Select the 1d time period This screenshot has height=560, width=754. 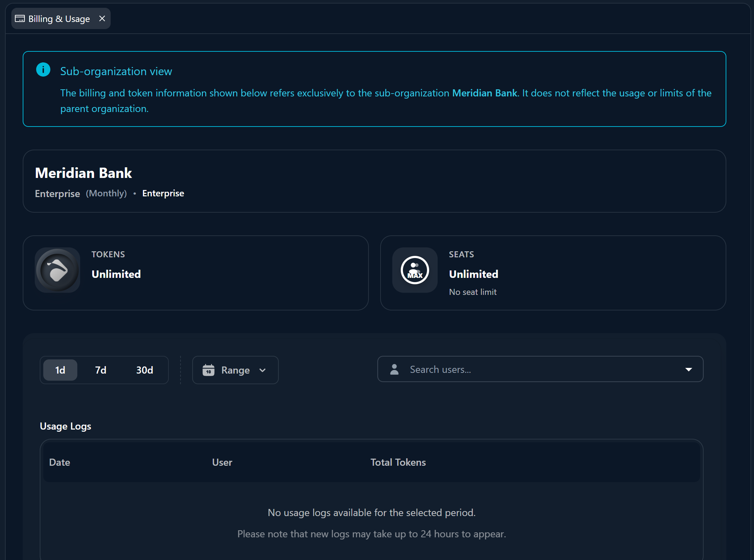pos(60,370)
